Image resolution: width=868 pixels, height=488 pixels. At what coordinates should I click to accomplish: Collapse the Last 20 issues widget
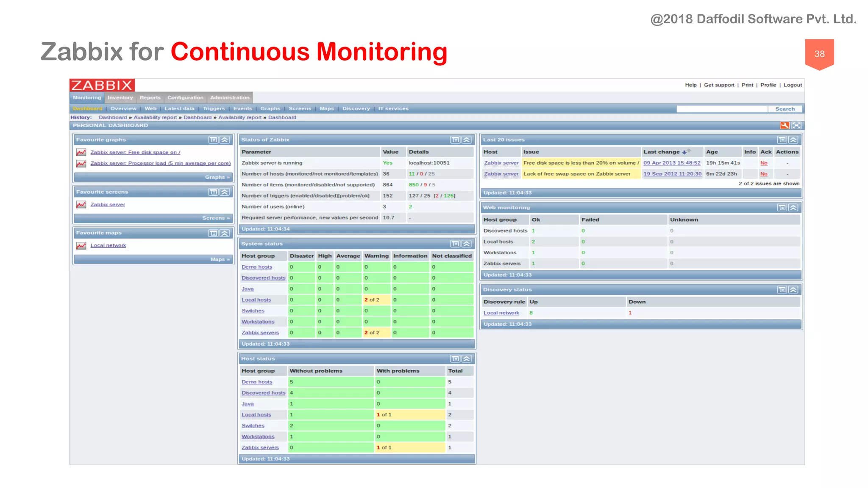pos(793,140)
